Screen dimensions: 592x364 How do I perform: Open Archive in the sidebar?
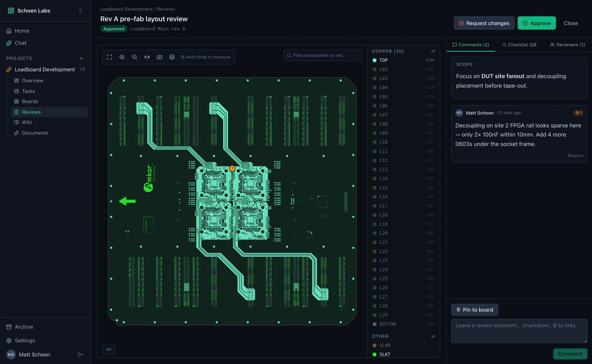pos(45,327)
